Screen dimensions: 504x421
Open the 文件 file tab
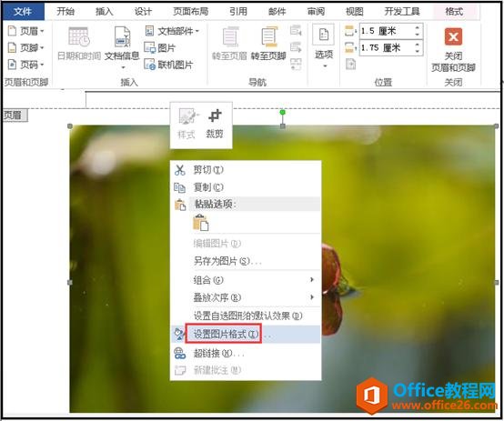coord(23,12)
